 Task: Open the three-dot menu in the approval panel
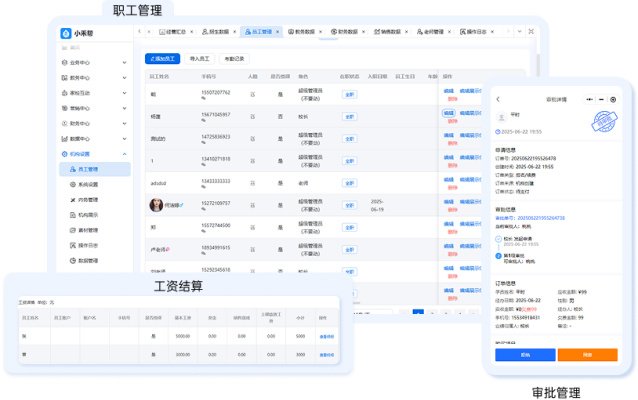pos(590,99)
